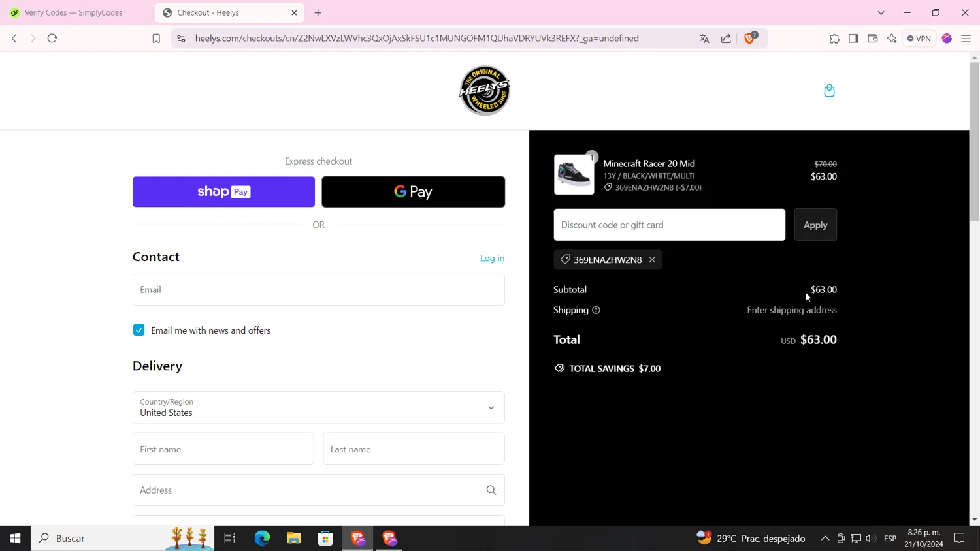Click the Heelys logo
The height and width of the screenshot is (551, 980).
[484, 91]
